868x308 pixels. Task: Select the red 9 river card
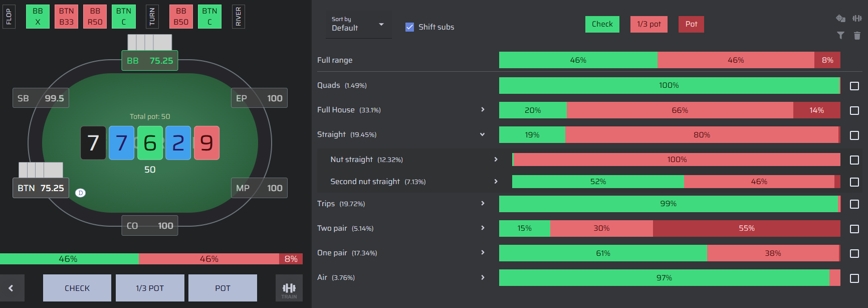click(x=206, y=143)
